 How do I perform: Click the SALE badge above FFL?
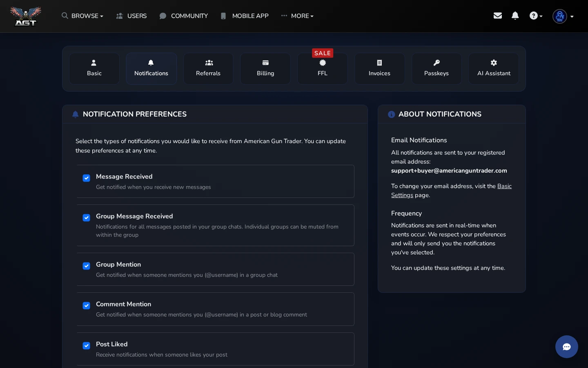click(x=323, y=53)
